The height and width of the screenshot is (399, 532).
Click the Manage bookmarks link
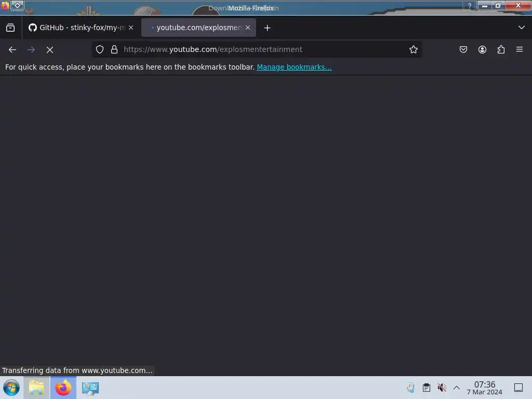[294, 67]
